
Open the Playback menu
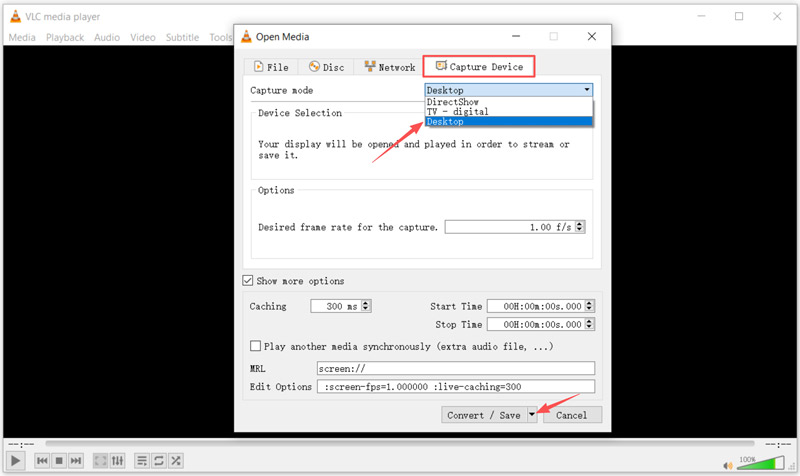click(x=65, y=37)
